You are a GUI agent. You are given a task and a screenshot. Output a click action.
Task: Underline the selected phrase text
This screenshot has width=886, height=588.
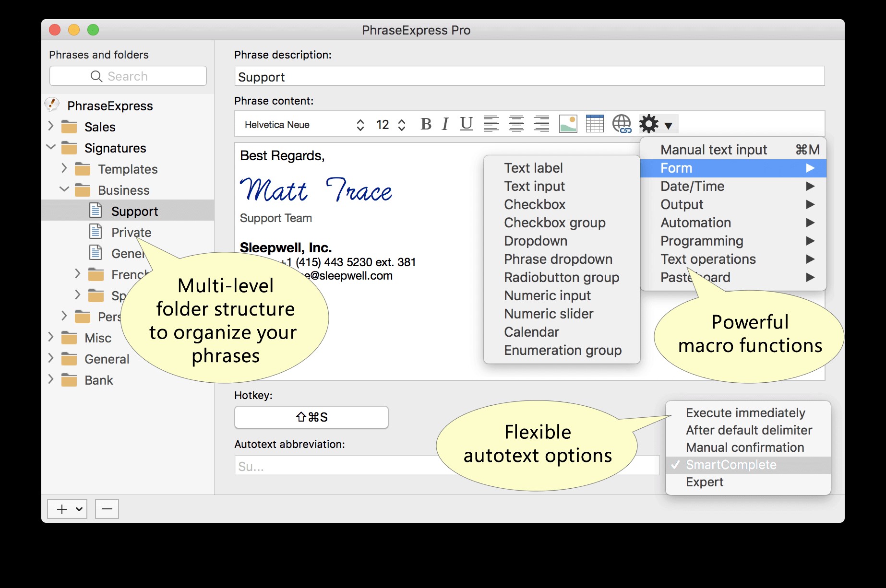point(466,124)
